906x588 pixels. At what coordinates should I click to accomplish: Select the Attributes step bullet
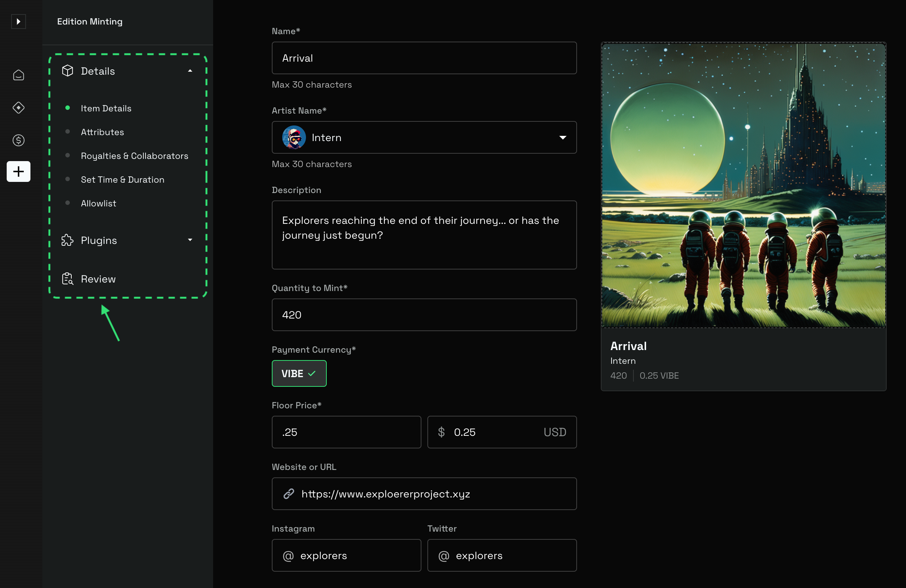(x=67, y=132)
